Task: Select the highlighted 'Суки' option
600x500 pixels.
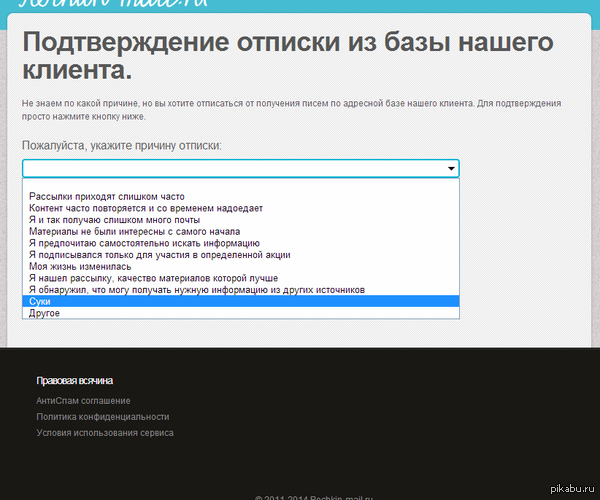Action: pyautogui.click(x=41, y=302)
